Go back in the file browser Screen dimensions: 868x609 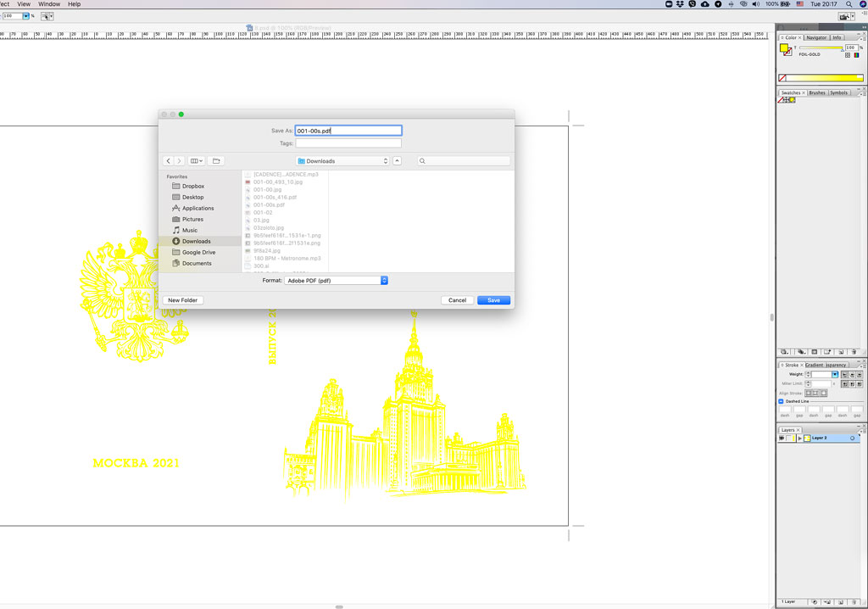tap(169, 161)
